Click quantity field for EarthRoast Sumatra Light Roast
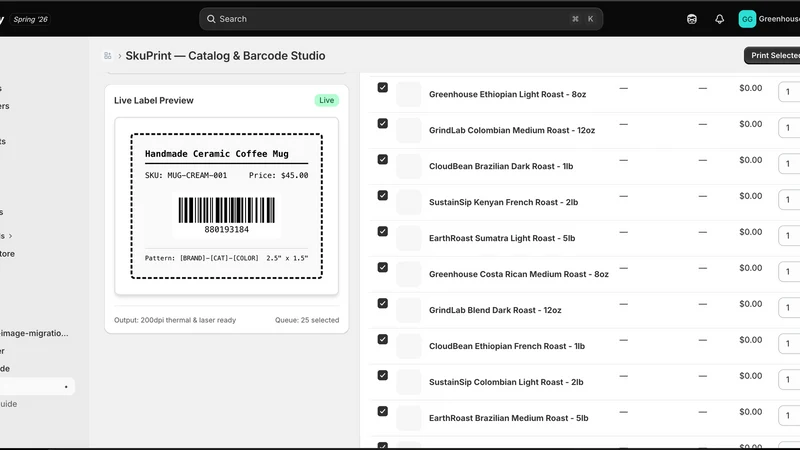The image size is (800, 450). (x=789, y=236)
